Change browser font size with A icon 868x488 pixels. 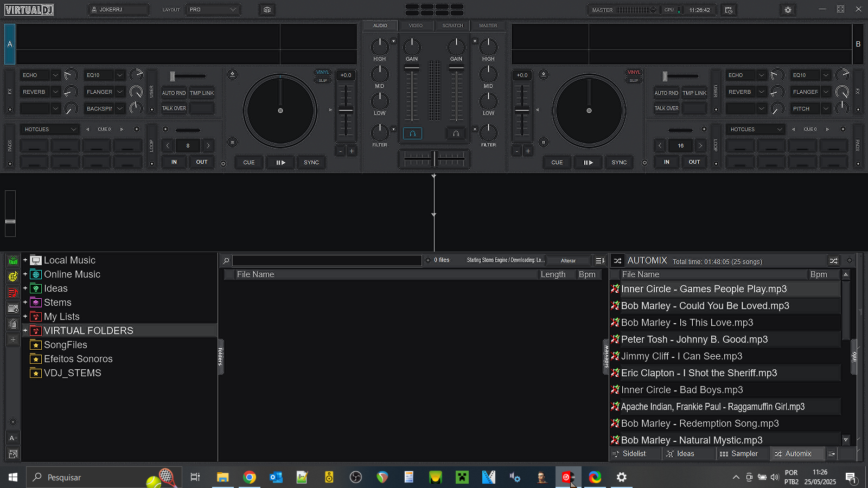(13, 438)
